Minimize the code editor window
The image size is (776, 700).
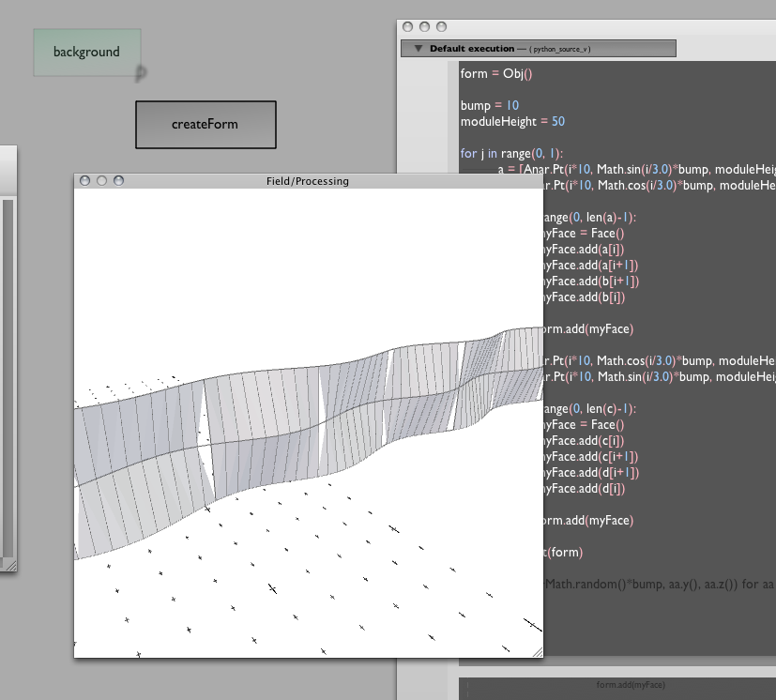(423, 28)
